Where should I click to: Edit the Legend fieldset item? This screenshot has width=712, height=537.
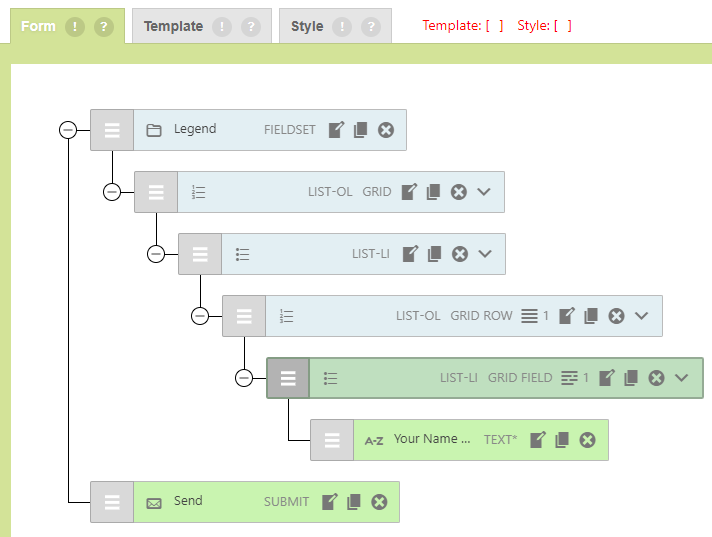click(337, 130)
